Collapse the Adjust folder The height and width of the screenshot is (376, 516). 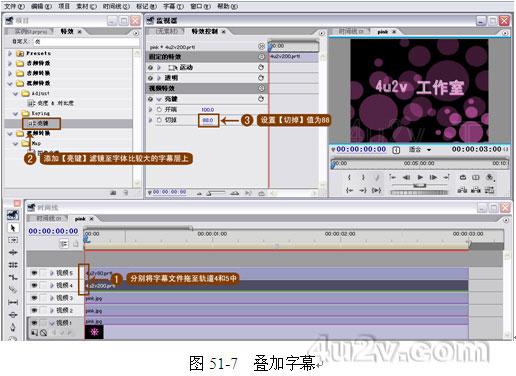(15, 94)
